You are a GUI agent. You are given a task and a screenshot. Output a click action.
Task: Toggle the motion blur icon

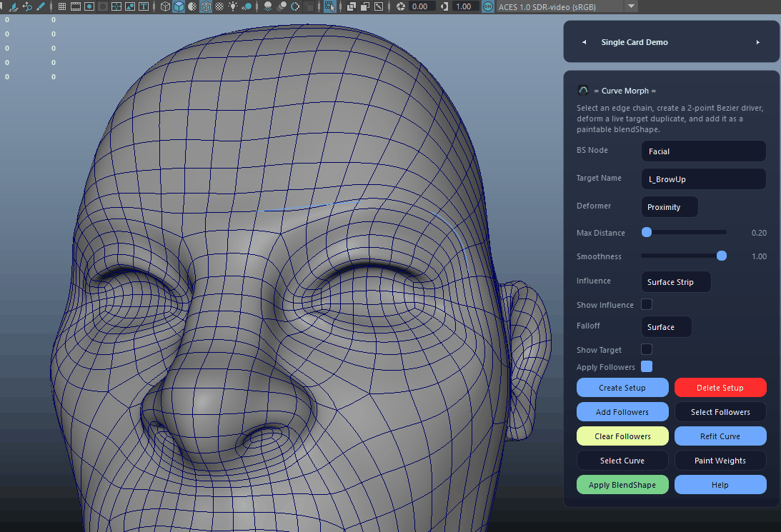(x=282, y=6)
